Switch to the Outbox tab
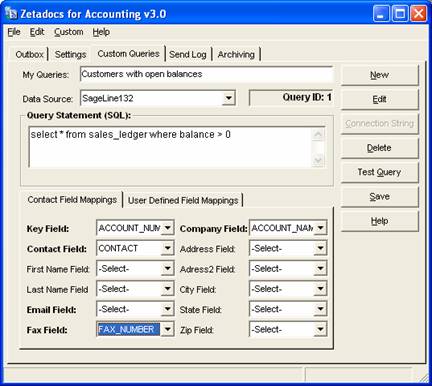The width and height of the screenshot is (432, 386). (x=29, y=54)
